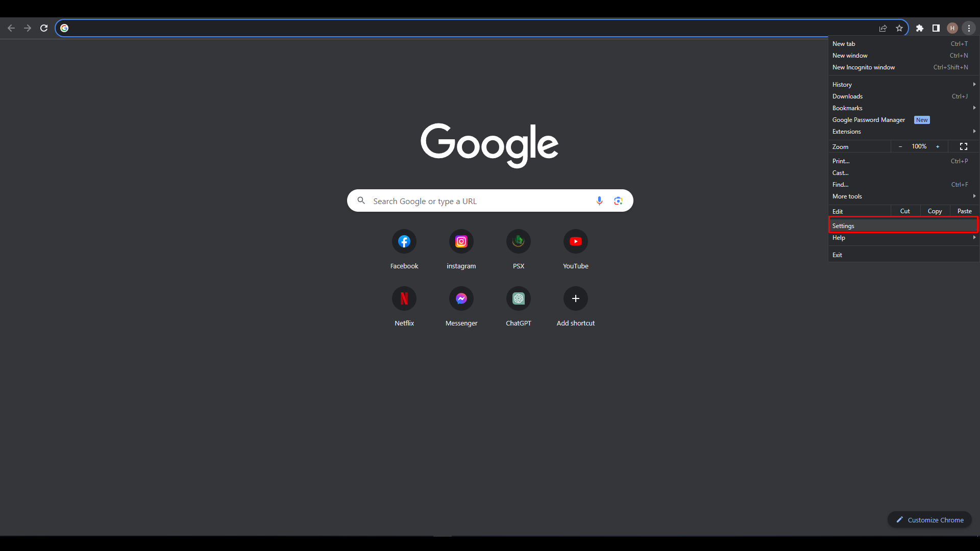This screenshot has height=551, width=980.
Task: Decrease zoom with the minus button
Action: tap(900, 146)
